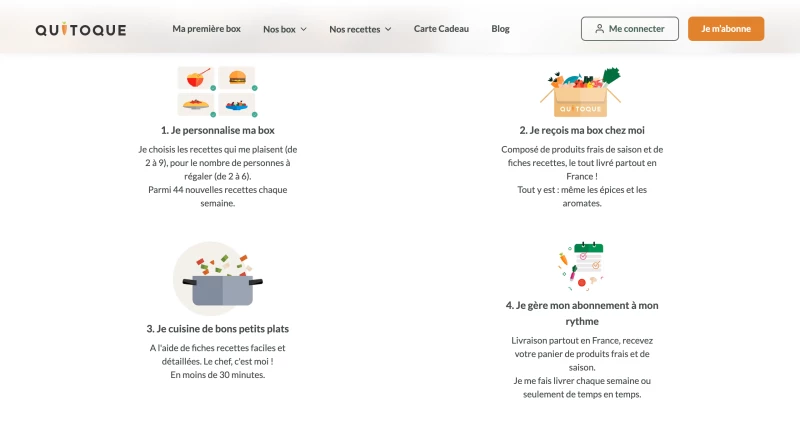Screen dimensions: 800x424
Task: Click heading Je personnalise ma box
Action: 218,131
